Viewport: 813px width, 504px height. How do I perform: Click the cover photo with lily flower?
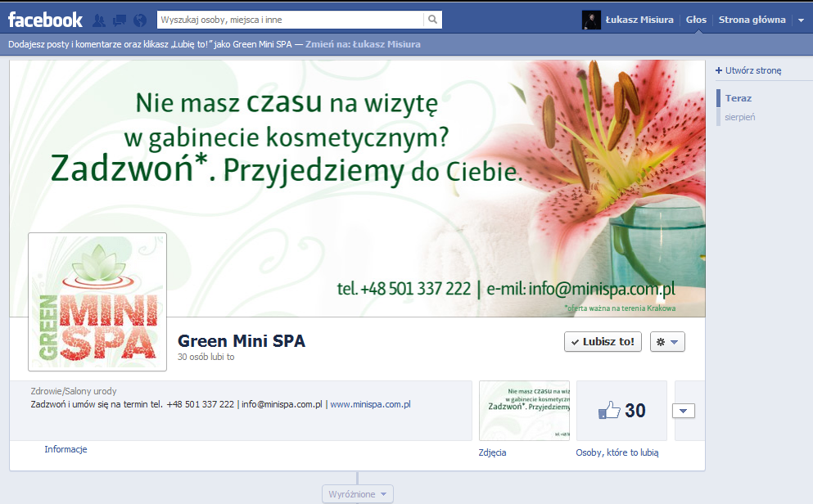[x=357, y=188]
